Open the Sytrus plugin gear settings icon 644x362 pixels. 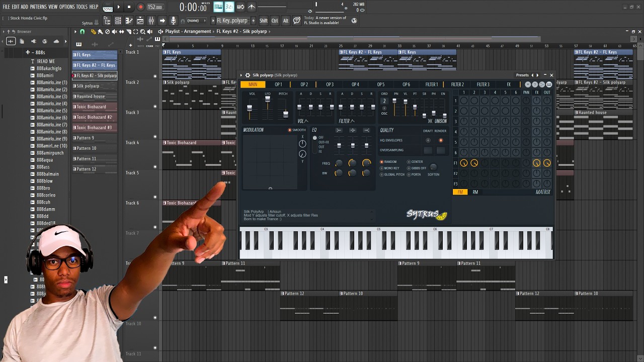click(x=247, y=75)
